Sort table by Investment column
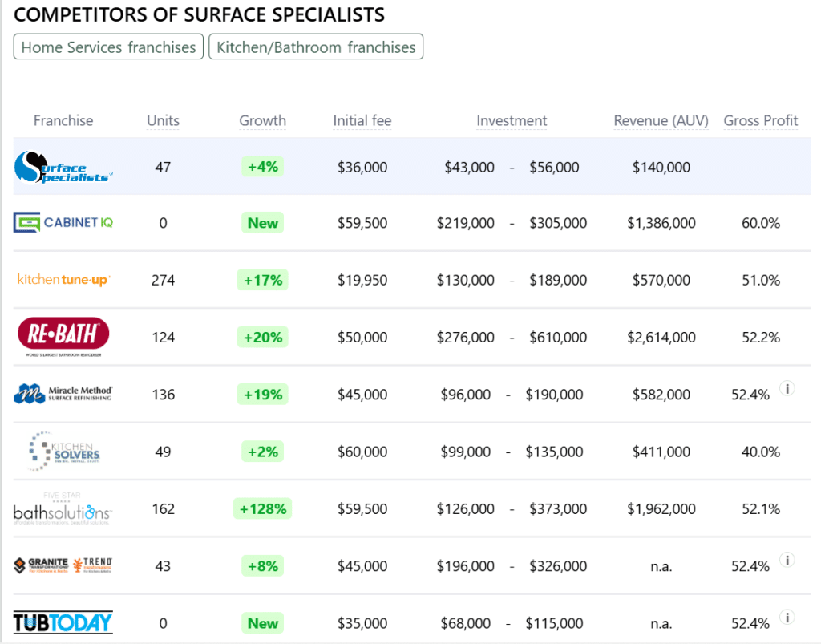821x644 pixels. tap(512, 120)
